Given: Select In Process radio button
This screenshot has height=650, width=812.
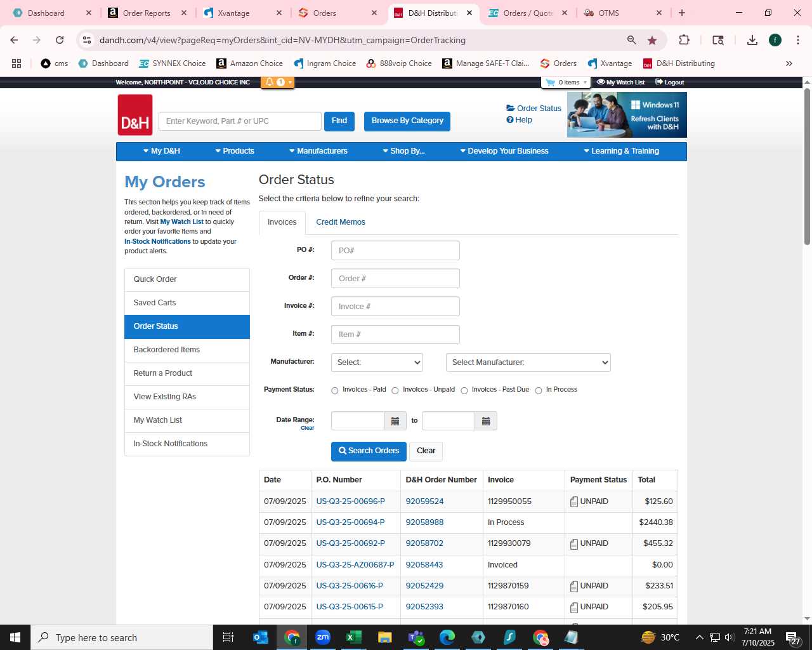Looking at the screenshot, I should pyautogui.click(x=539, y=390).
